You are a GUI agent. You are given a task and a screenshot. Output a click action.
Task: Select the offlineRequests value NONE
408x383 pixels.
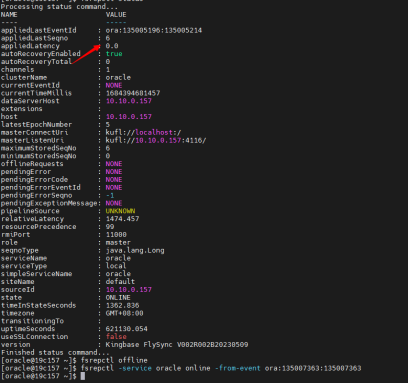coord(114,164)
